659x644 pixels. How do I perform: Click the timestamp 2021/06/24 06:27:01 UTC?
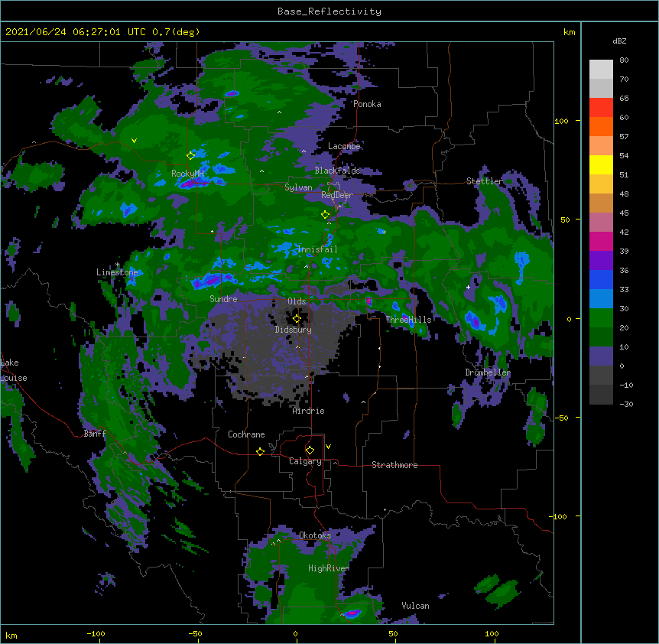point(76,32)
